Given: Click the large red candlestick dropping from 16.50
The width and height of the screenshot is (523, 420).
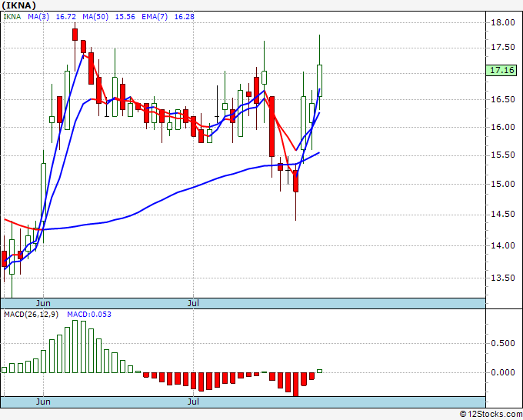Looking at the screenshot, I should pos(271,126).
